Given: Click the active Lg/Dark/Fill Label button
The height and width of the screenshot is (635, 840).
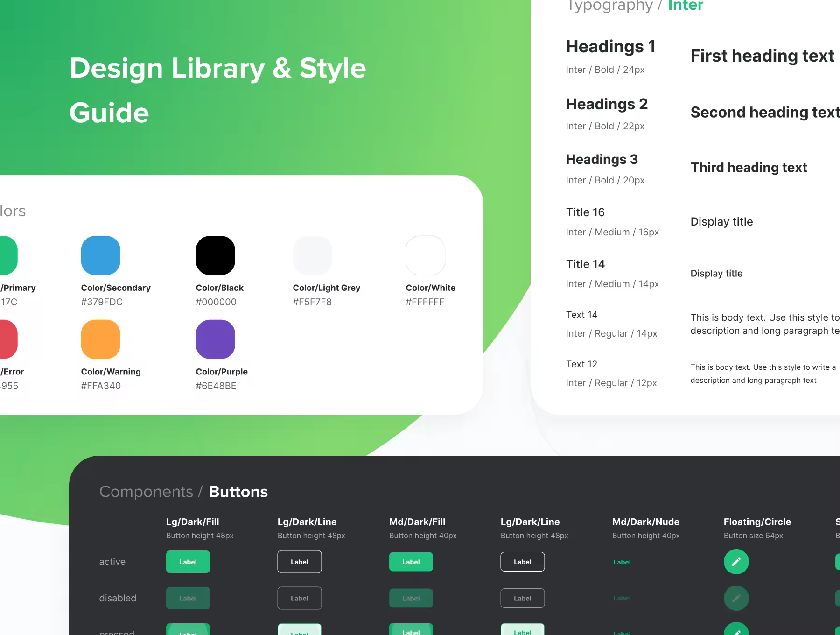Looking at the screenshot, I should pos(188,562).
